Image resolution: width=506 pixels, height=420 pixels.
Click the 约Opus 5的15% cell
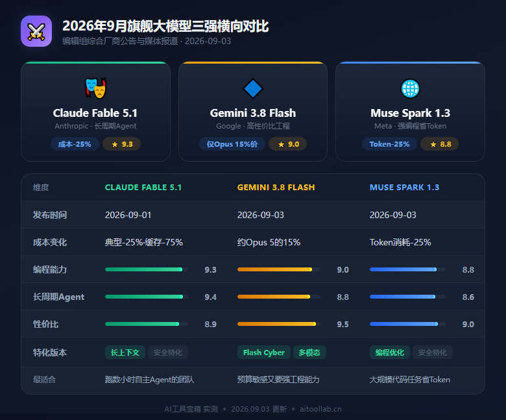click(269, 242)
